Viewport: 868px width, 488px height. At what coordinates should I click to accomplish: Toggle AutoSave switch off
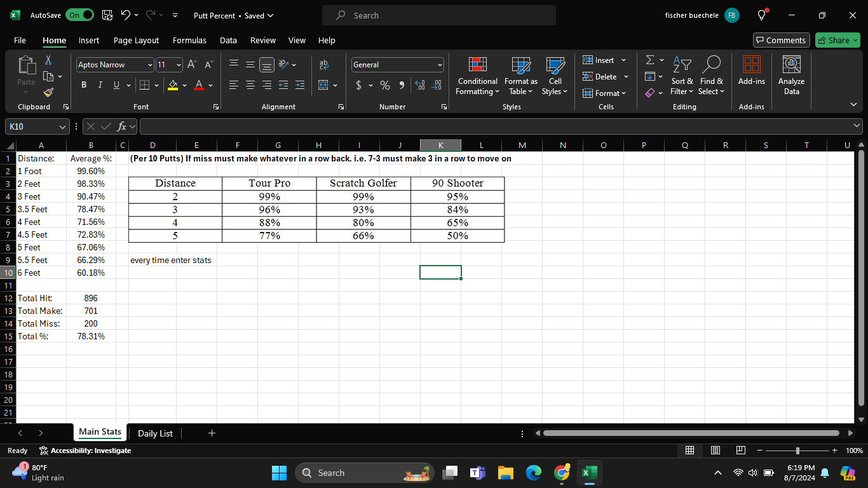coord(79,15)
